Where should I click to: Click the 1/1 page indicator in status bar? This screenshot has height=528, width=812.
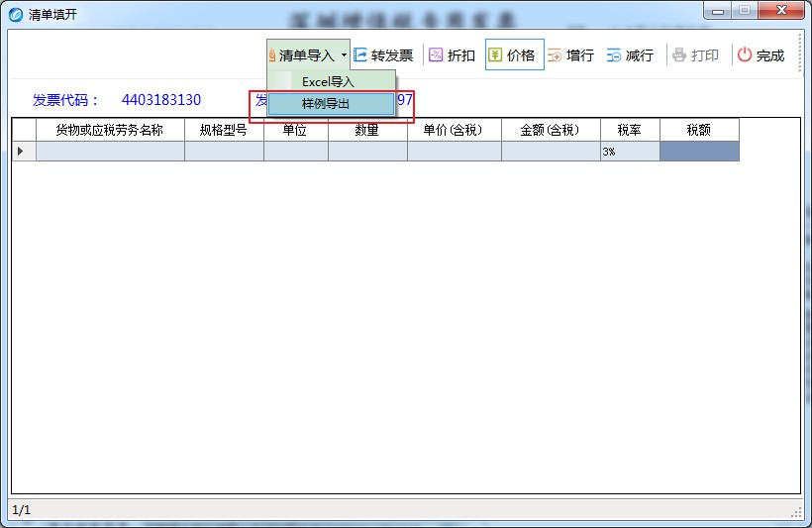[21, 510]
